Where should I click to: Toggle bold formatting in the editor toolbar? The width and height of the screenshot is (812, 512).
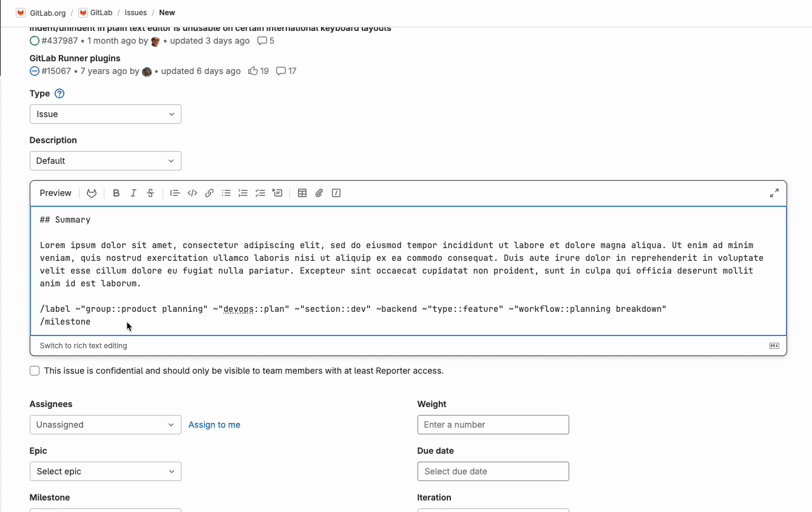pos(116,193)
